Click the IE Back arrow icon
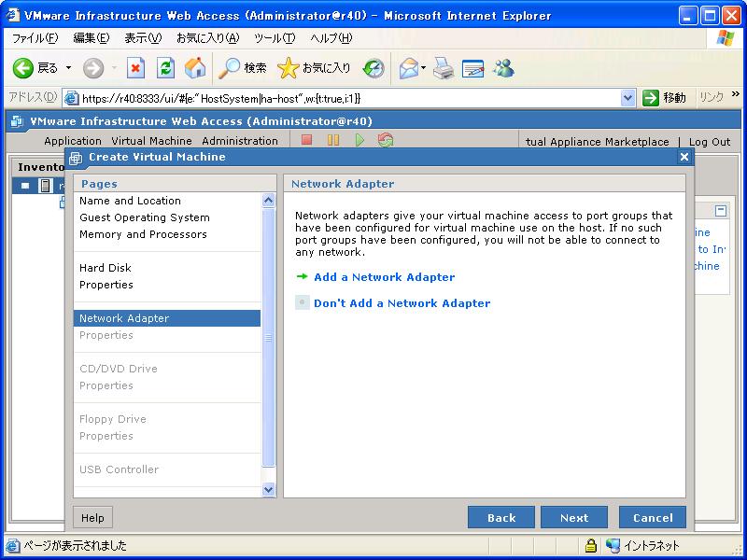This screenshot has height=560, width=747. click(x=22, y=68)
